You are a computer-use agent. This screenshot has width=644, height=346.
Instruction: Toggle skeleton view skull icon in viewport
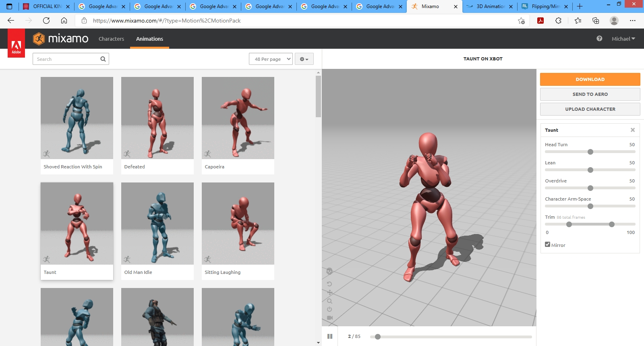pos(329,271)
